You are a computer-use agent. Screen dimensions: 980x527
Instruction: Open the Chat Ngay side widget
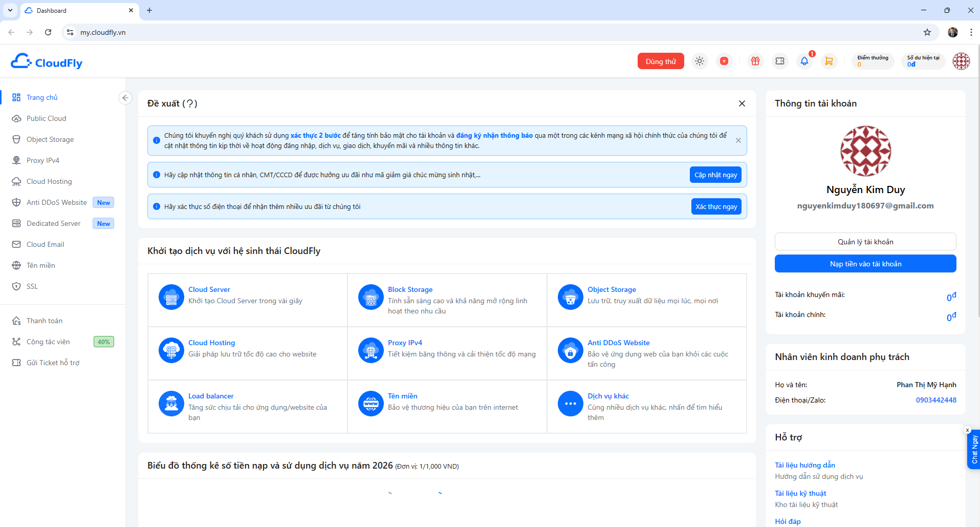click(x=974, y=450)
